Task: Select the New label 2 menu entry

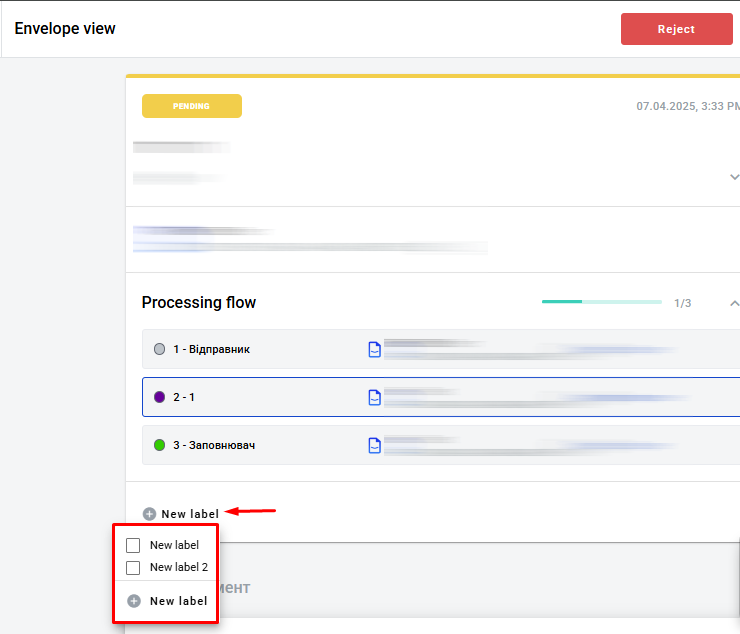Action: 178,567
